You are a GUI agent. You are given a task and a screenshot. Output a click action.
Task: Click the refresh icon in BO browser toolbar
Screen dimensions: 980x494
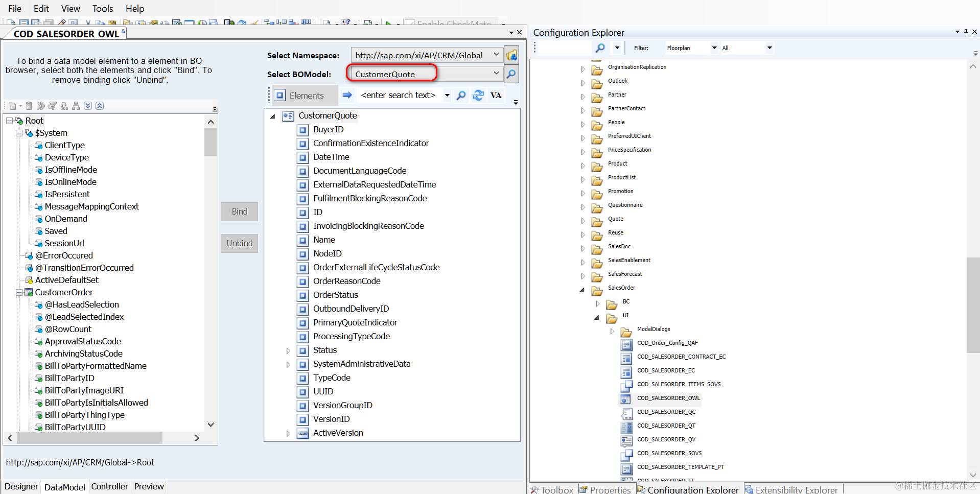[x=478, y=95]
